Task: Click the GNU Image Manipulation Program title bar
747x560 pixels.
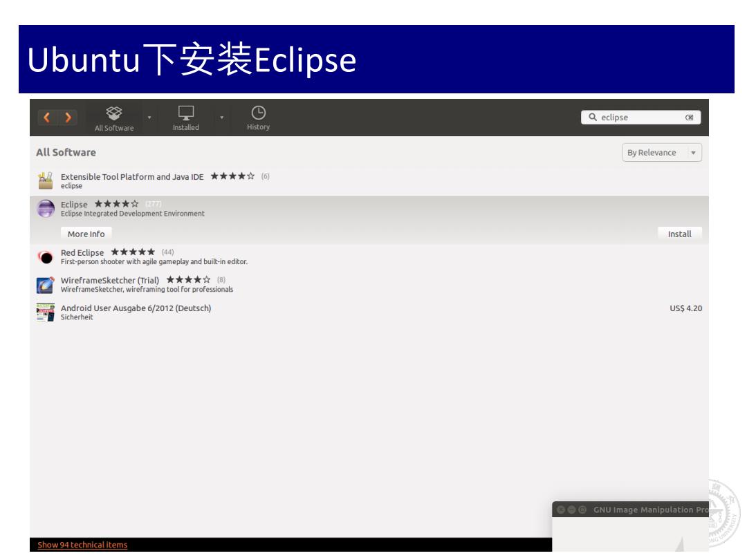Action: 630,510
